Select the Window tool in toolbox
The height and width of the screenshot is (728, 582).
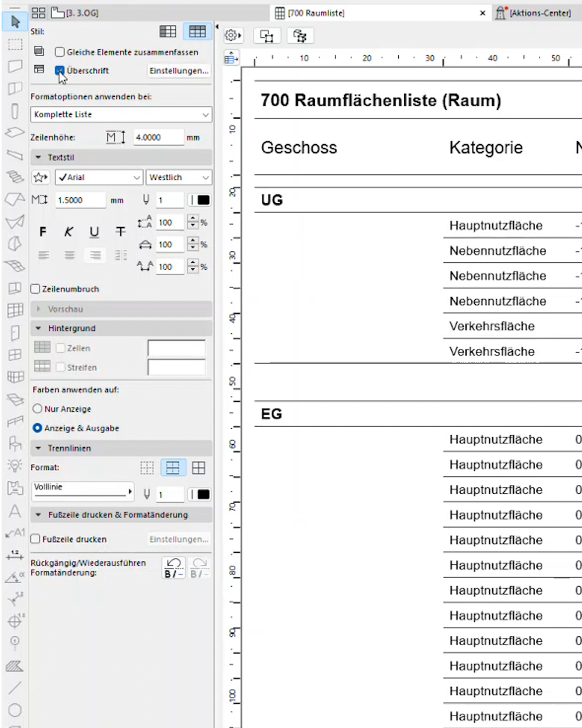[x=15, y=354]
